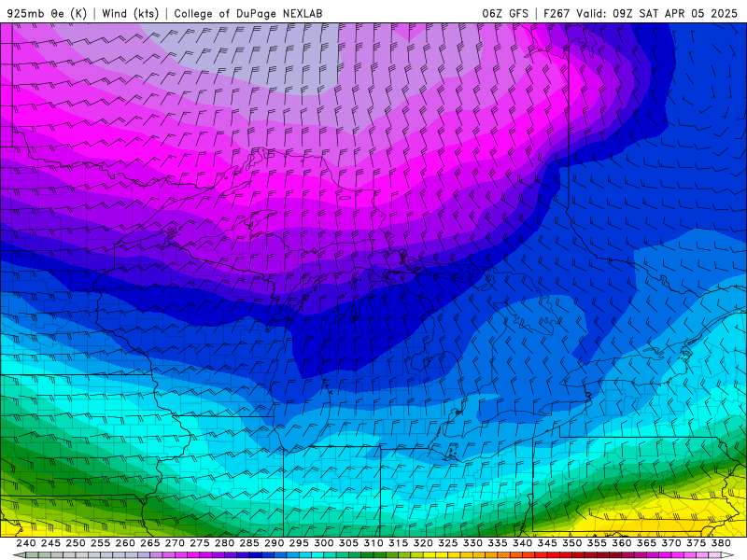Click the 255 color scale label
The height and width of the screenshot is (560, 747).
100,543
